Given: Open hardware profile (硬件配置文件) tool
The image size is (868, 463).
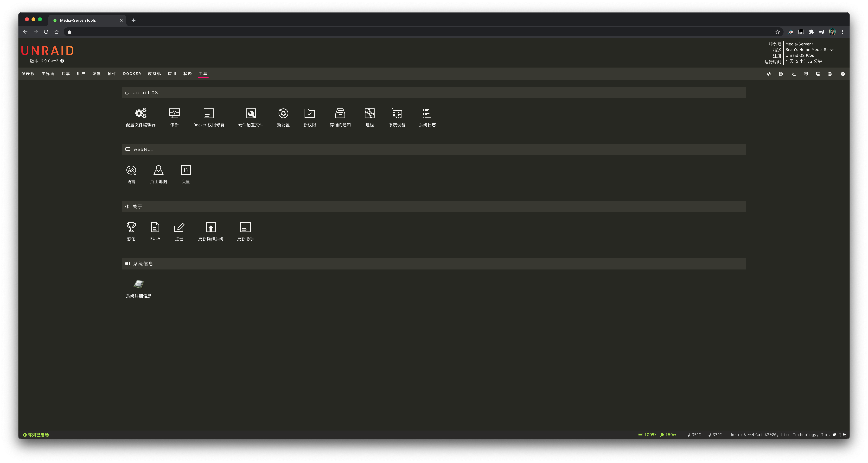Looking at the screenshot, I should (x=250, y=113).
